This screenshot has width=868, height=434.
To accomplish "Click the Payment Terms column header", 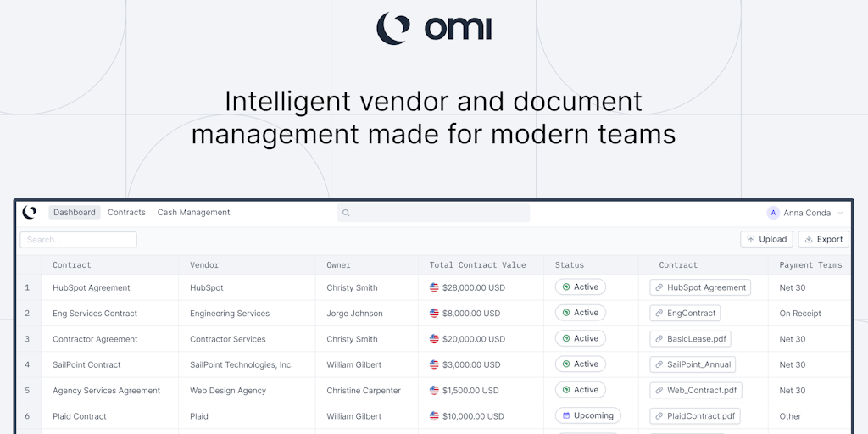I will [x=810, y=265].
